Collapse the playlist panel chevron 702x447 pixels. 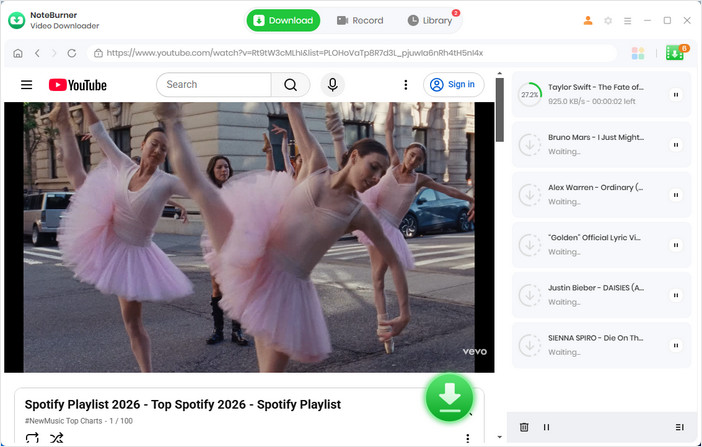pos(471,415)
